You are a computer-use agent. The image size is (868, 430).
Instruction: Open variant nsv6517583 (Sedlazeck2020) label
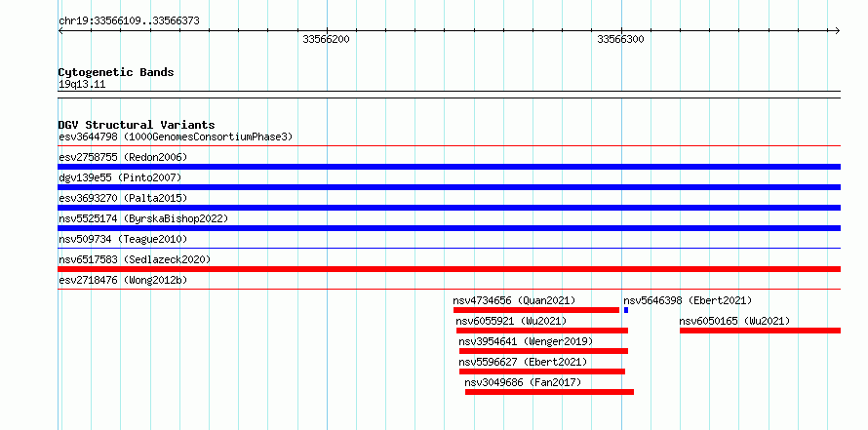click(135, 259)
